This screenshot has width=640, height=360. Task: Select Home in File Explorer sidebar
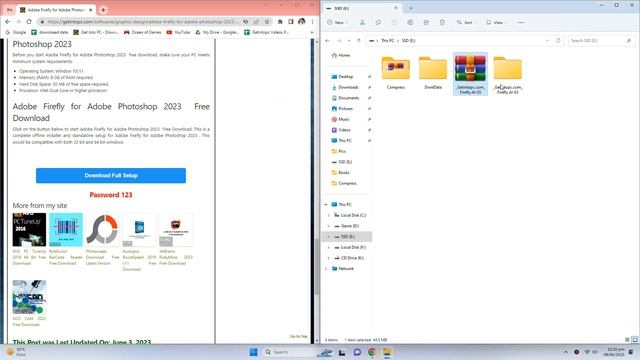coord(341,55)
